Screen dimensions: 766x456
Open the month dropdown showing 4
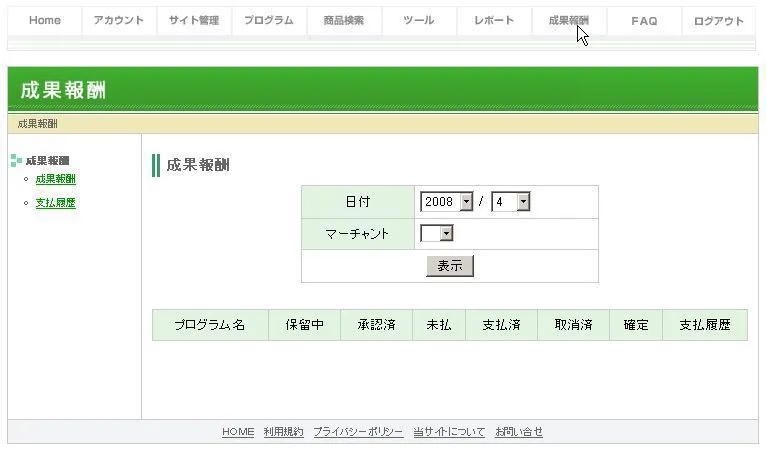click(x=510, y=202)
